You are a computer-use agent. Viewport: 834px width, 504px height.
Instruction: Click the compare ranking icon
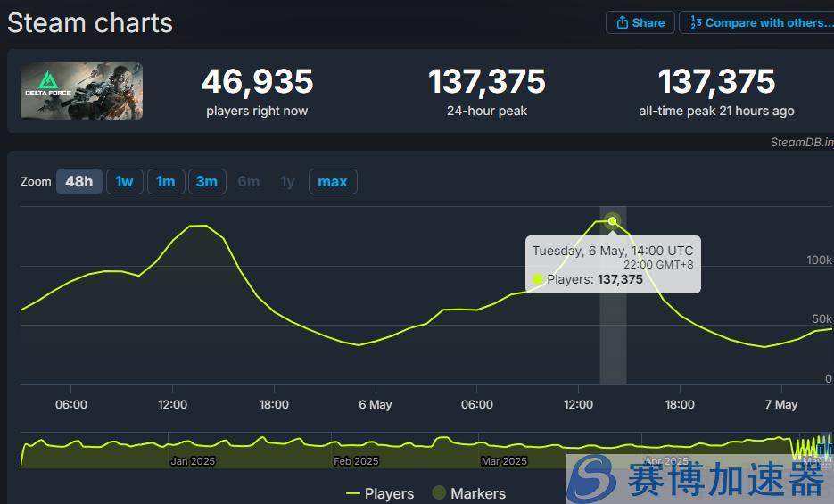[x=696, y=22]
